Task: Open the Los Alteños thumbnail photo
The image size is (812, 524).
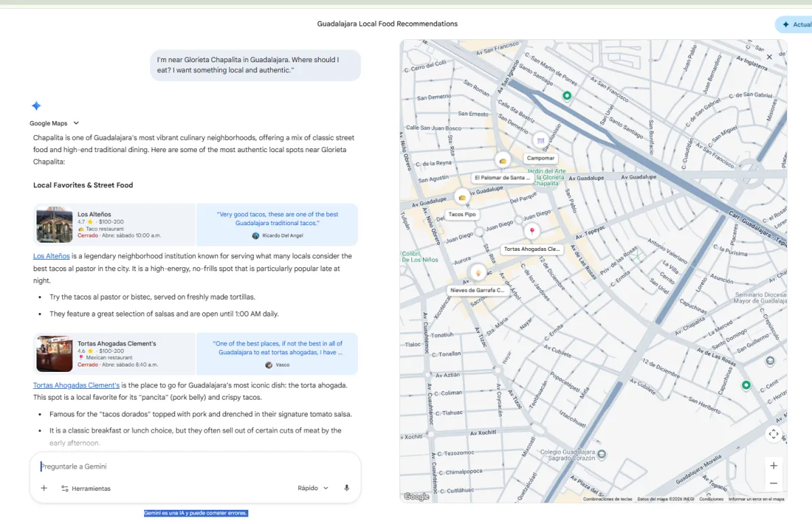Action: pyautogui.click(x=54, y=224)
